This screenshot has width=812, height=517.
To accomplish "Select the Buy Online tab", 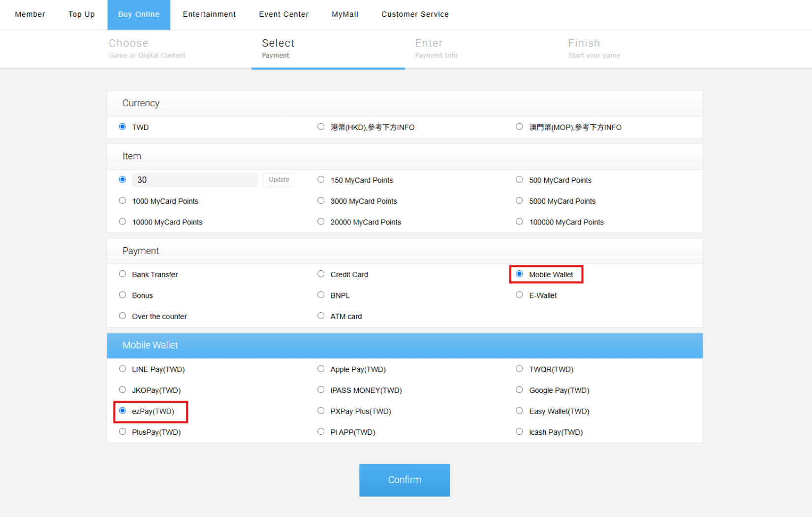I will coord(139,15).
